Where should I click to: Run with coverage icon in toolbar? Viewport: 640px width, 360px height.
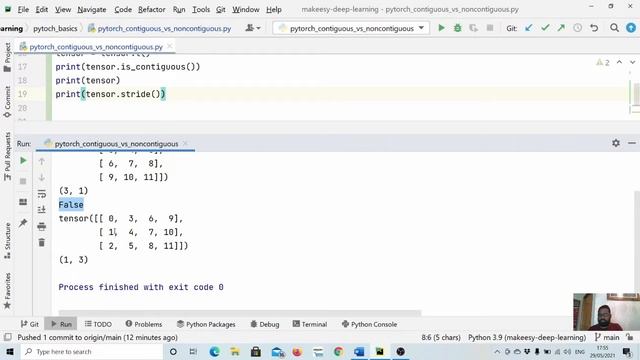(473, 28)
